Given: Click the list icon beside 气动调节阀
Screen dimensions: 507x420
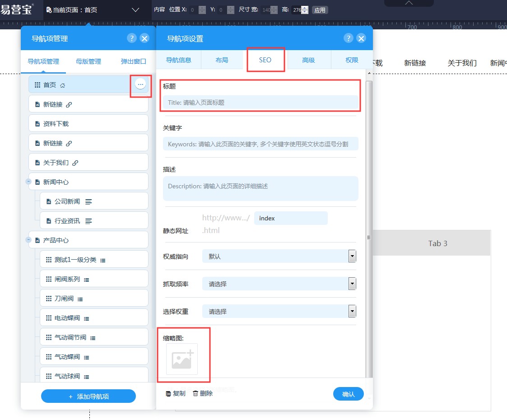Looking at the screenshot, I should [93, 338].
